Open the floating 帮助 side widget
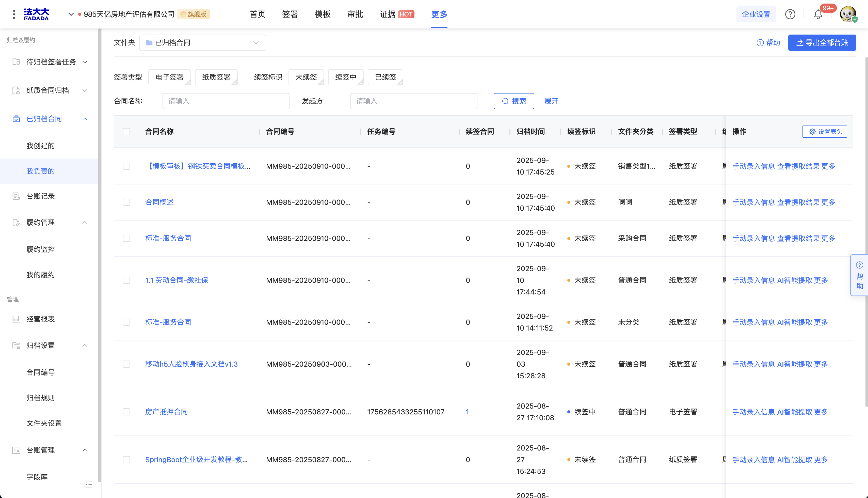The width and height of the screenshot is (868, 498). pyautogui.click(x=859, y=275)
